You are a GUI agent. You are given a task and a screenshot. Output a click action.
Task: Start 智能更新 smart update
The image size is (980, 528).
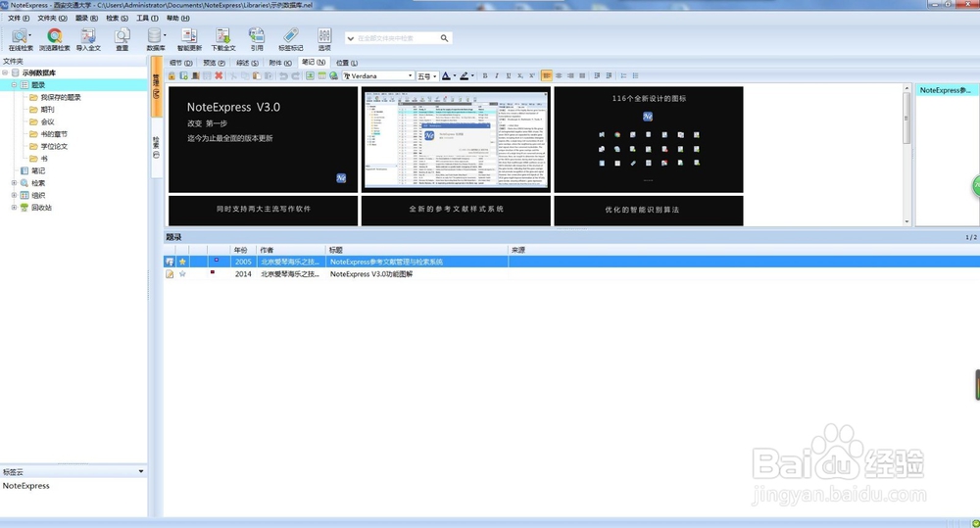coord(189,39)
